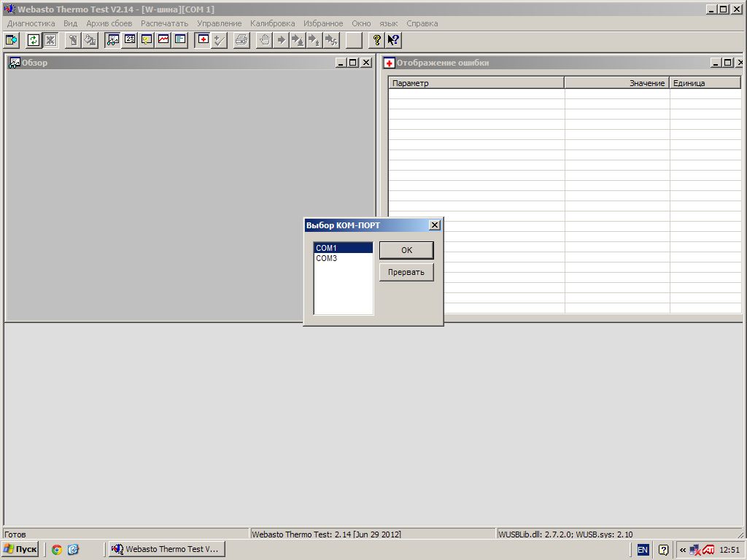The image size is (747, 560).
Task: Click the yellow note window toolbar icon
Action: [x=147, y=41]
